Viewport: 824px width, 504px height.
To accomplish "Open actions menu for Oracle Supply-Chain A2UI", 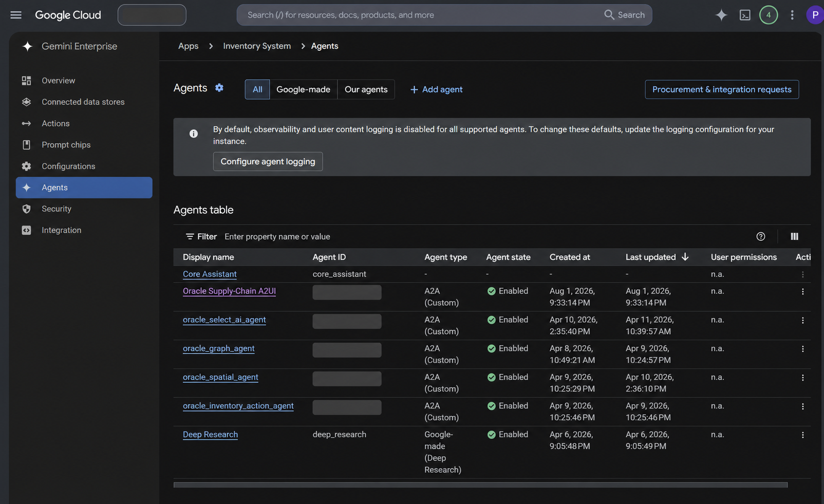I will point(802,291).
